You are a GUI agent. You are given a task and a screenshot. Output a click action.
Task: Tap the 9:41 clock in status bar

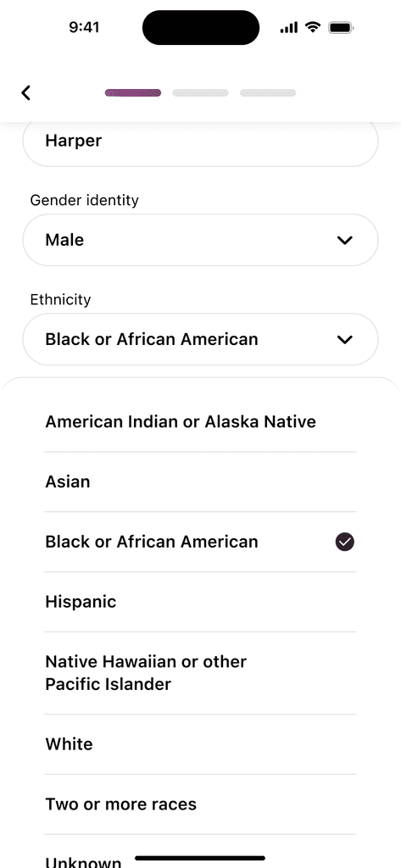tap(84, 27)
